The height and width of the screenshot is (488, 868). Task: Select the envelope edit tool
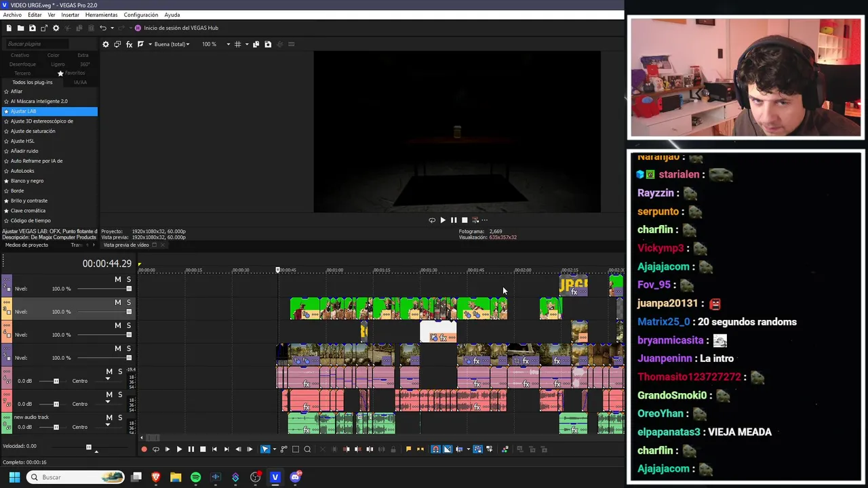click(x=283, y=449)
